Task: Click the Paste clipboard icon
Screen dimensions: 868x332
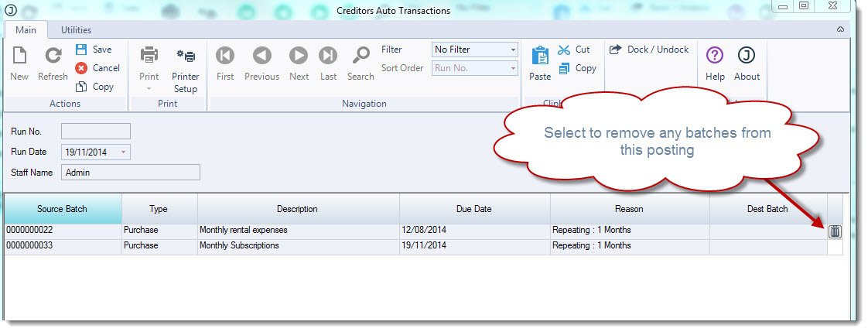Action: click(x=540, y=56)
